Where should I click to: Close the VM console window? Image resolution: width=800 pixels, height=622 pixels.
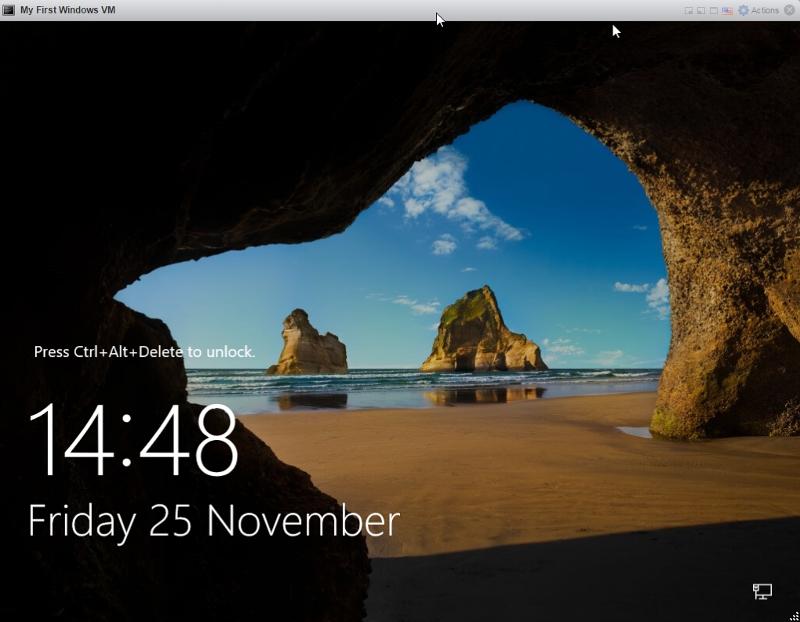pyautogui.click(x=790, y=10)
